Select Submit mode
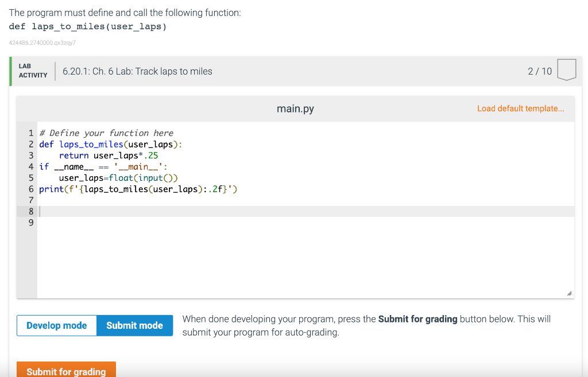The height and width of the screenshot is (377, 588). point(134,325)
